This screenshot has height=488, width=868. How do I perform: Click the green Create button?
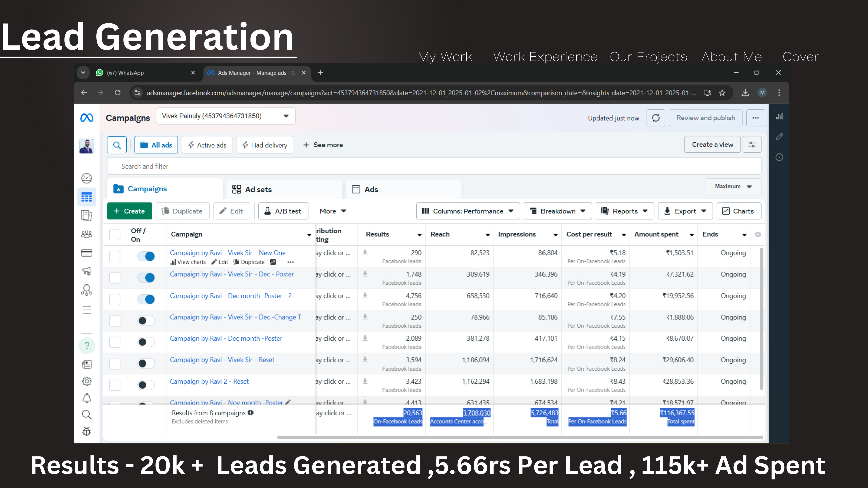pyautogui.click(x=129, y=211)
